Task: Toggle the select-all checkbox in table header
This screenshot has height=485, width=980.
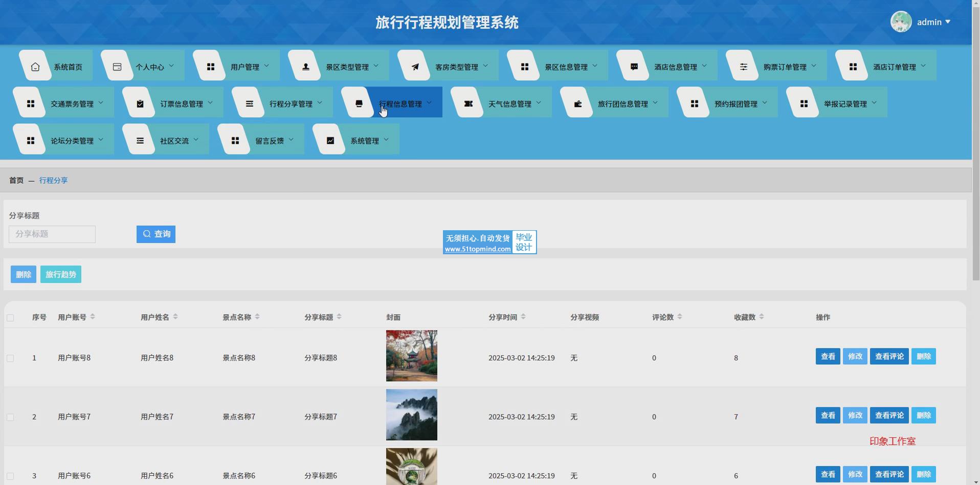Action: tap(10, 318)
